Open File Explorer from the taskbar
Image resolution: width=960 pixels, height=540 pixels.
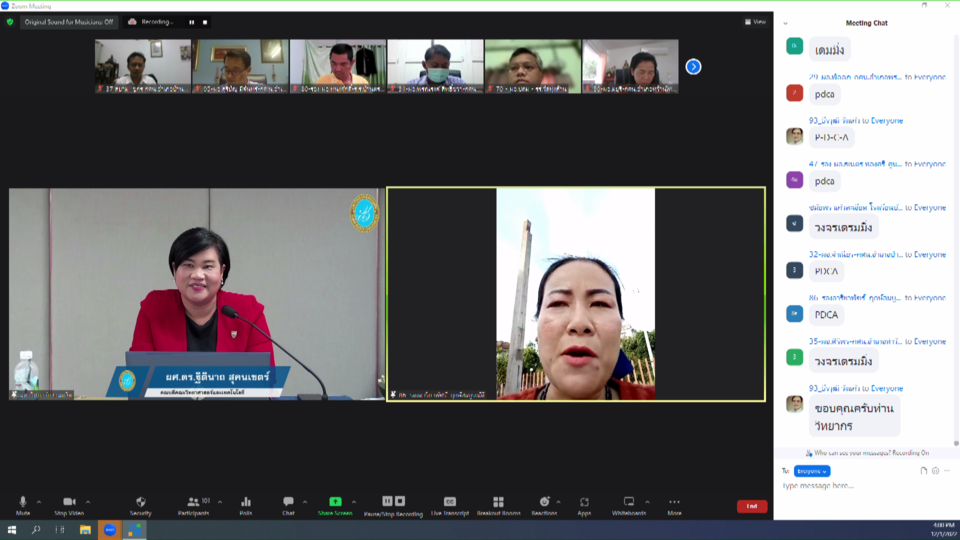(x=85, y=530)
